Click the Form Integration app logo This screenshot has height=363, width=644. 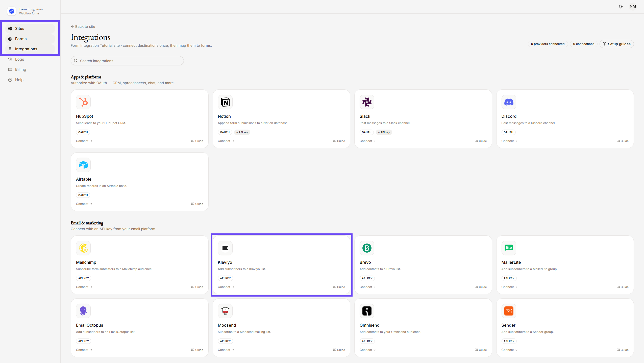[12, 11]
